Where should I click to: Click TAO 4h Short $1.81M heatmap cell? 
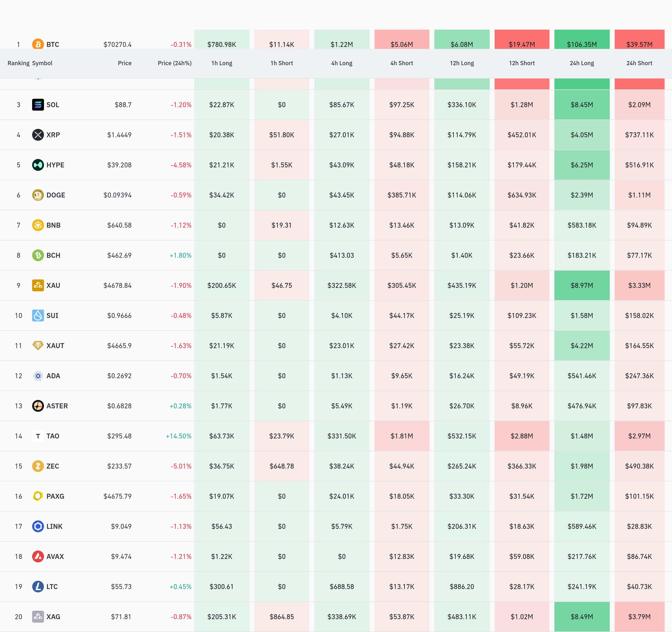pos(401,436)
